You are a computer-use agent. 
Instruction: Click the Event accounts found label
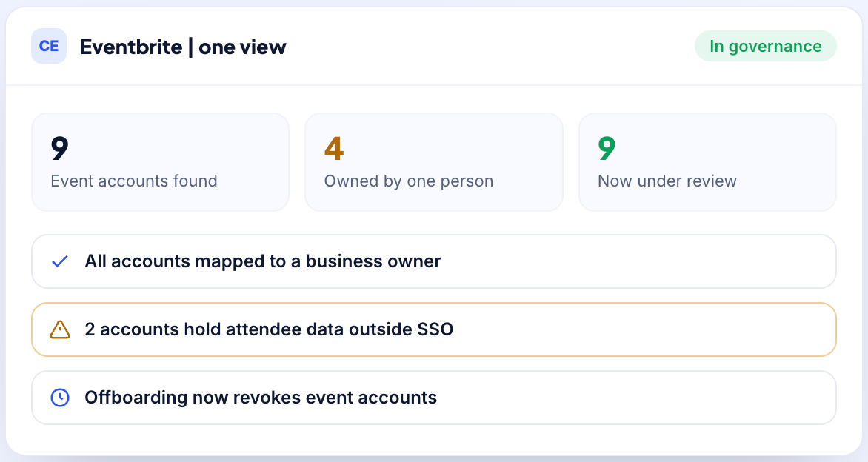coord(134,181)
